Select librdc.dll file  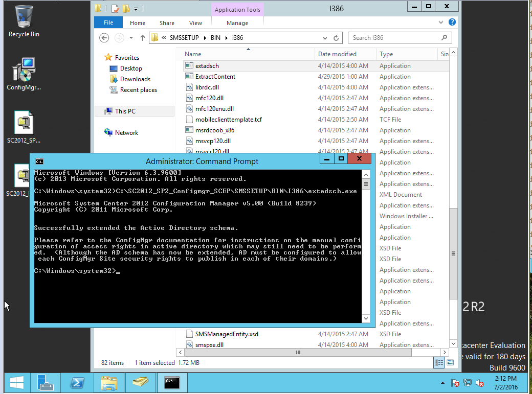click(x=207, y=87)
